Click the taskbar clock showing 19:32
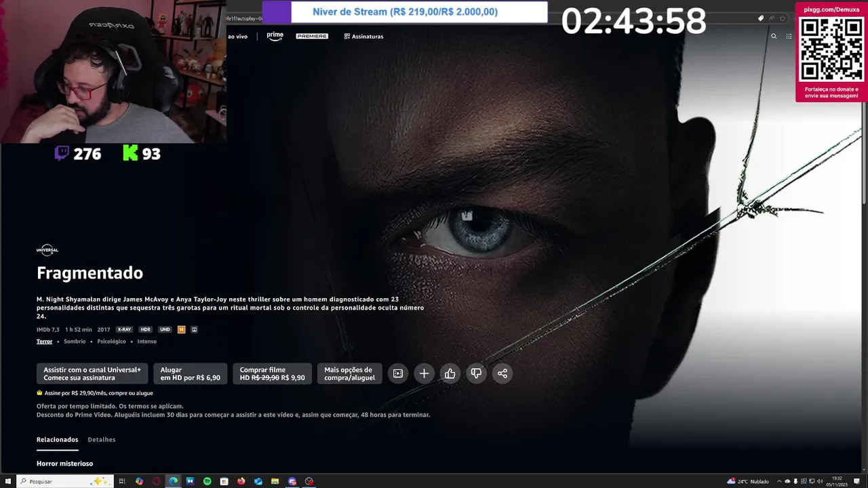The height and width of the screenshot is (488, 868). 838,481
